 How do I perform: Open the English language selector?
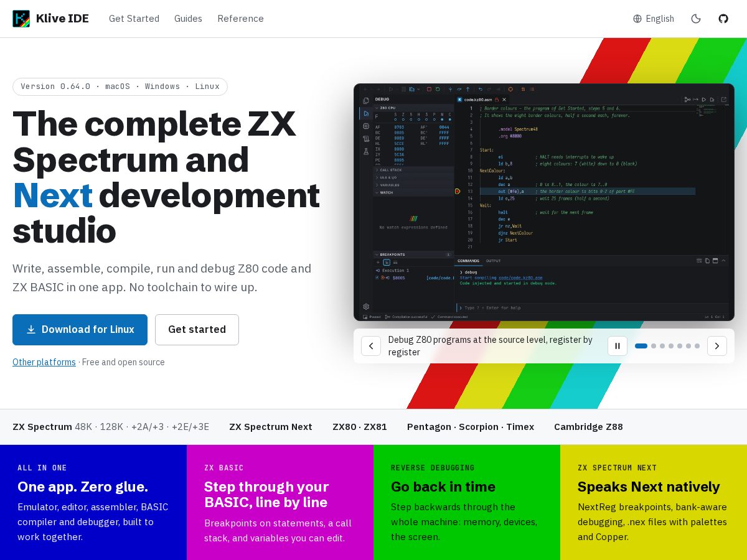tap(654, 19)
